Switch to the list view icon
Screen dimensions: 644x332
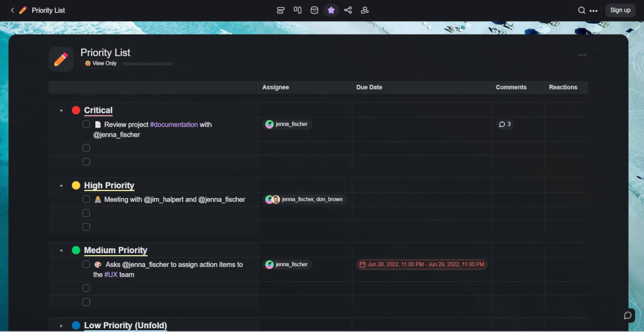pyautogui.click(x=281, y=10)
